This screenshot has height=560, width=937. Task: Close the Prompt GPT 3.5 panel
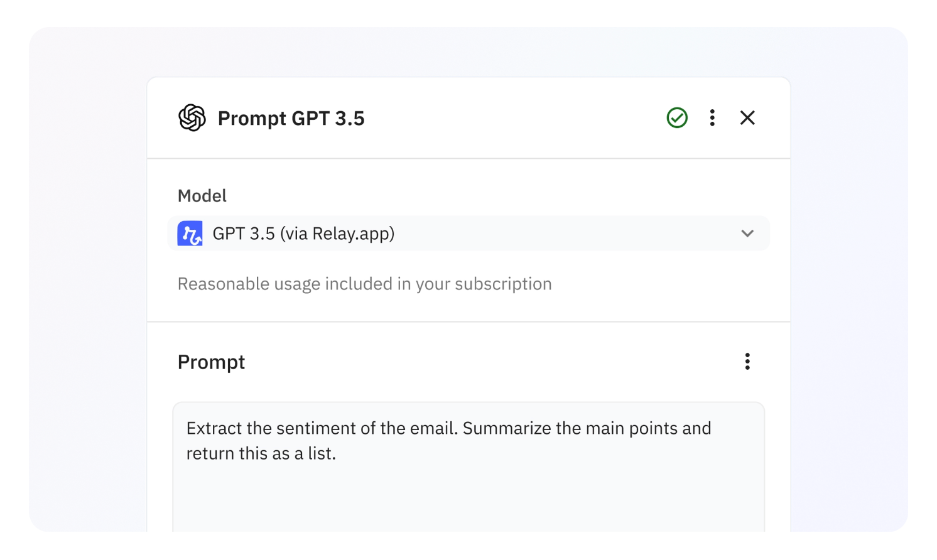coord(747,118)
